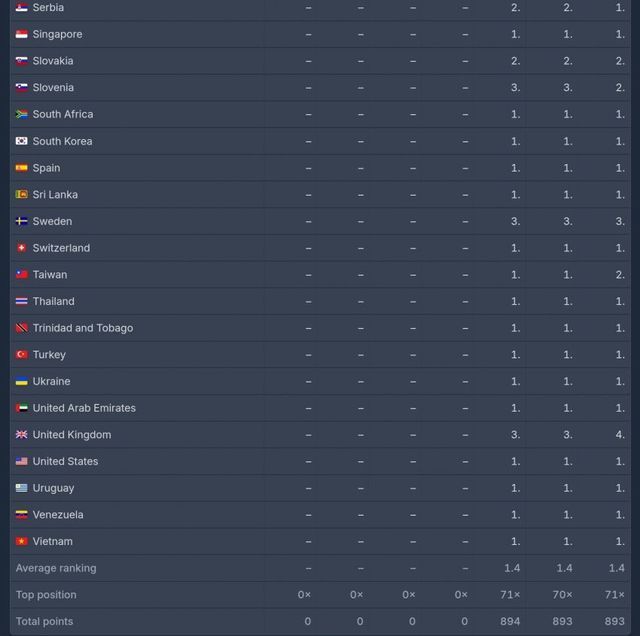Open the Slovakia country row
Viewport: 640px width, 636px height.
pos(53,61)
